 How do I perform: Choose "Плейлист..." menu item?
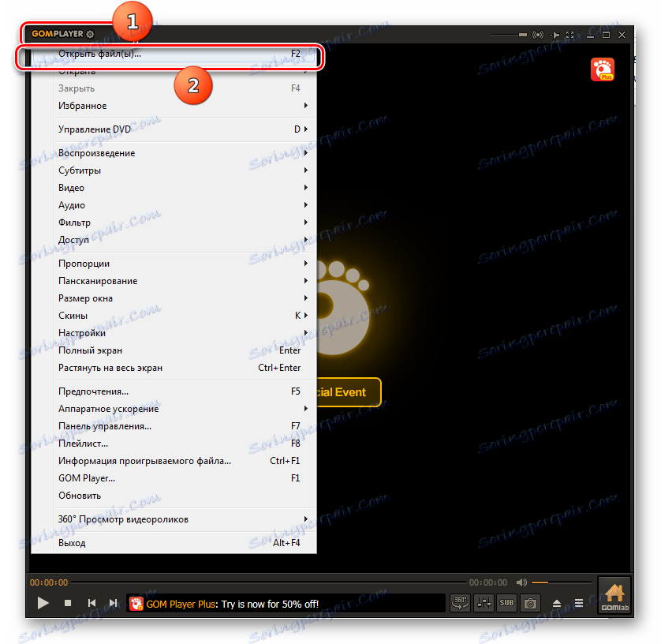point(174,444)
